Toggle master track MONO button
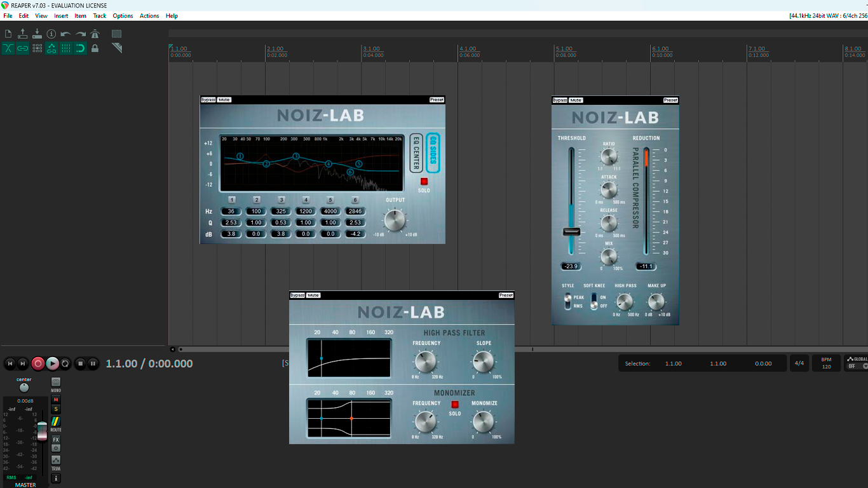868x488 pixels. (56, 382)
